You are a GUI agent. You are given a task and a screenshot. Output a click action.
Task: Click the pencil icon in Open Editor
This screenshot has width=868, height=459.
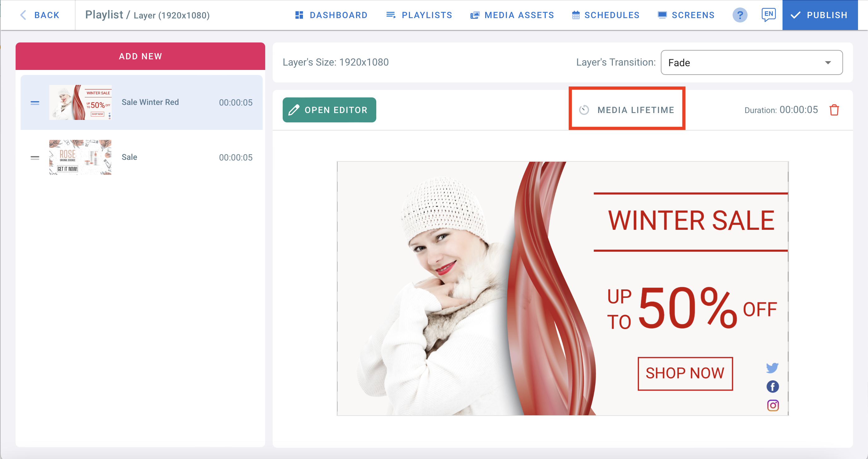[294, 110]
